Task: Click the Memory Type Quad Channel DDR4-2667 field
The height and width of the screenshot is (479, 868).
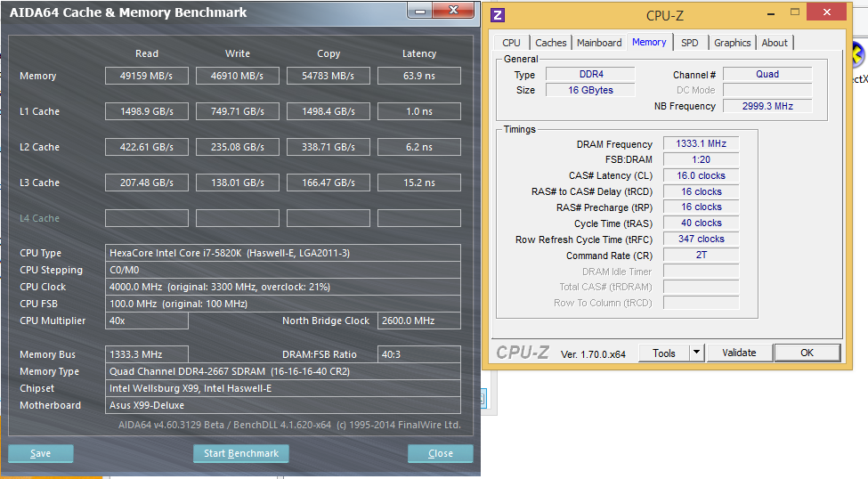Action: (x=283, y=371)
